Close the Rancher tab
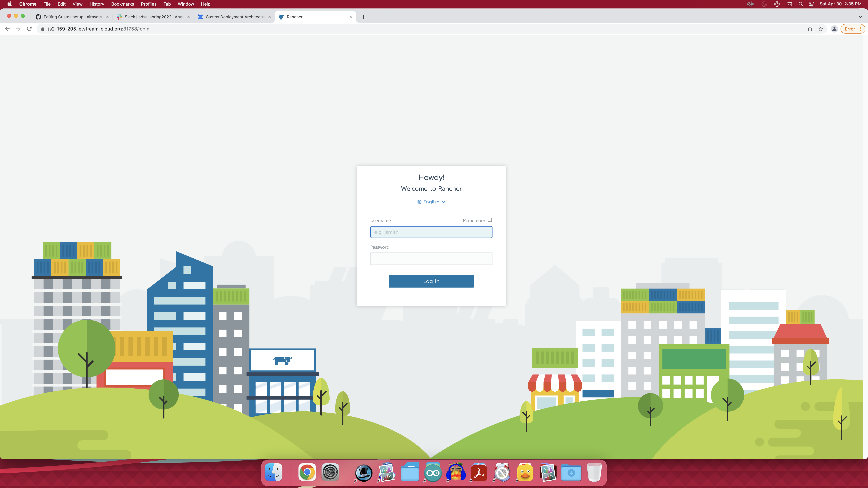868x488 pixels. tap(350, 17)
